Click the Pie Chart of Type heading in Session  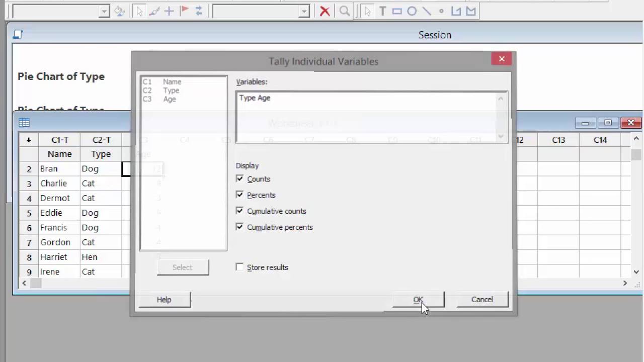61,76
